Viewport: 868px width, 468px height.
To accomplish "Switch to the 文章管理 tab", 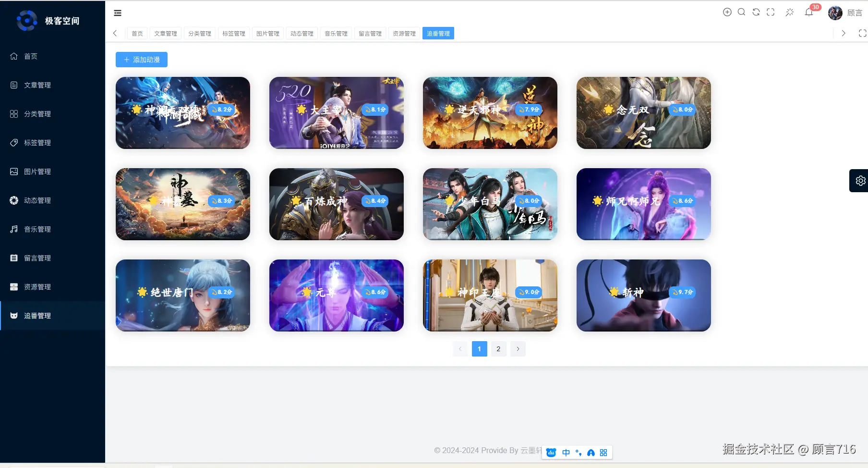I will 166,33.
